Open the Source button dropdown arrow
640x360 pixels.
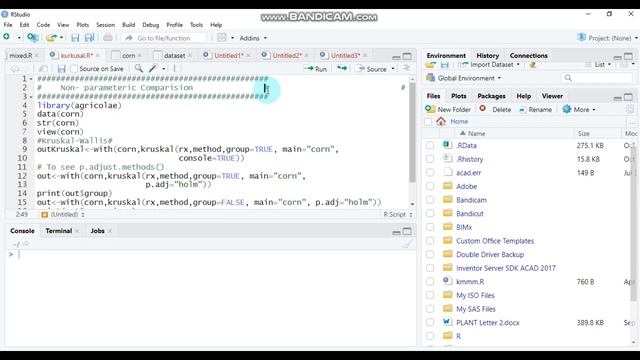393,69
